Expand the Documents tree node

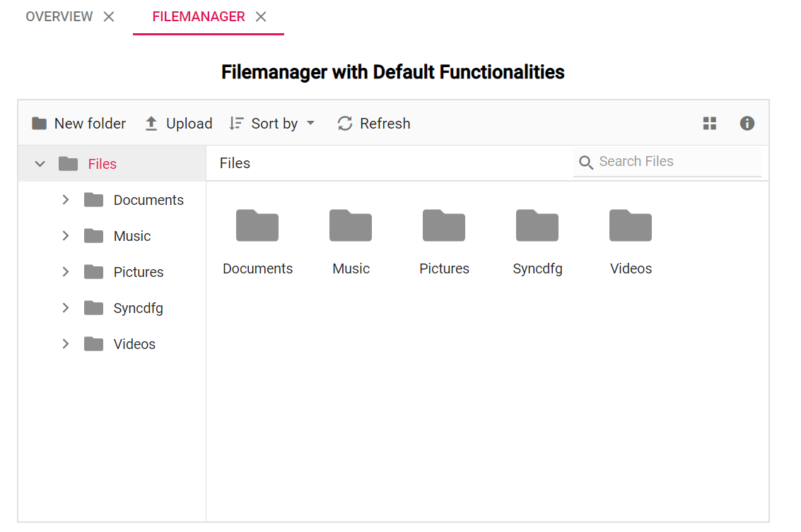tap(65, 200)
